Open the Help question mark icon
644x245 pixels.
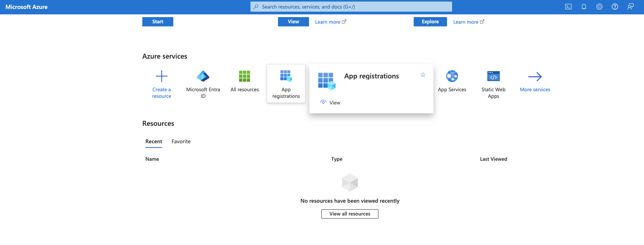(615, 7)
